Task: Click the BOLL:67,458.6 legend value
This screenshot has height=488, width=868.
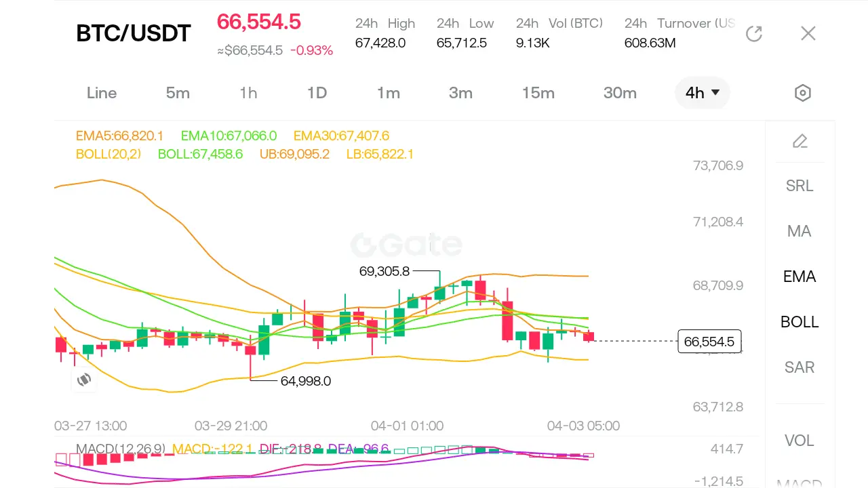Action: [x=200, y=154]
